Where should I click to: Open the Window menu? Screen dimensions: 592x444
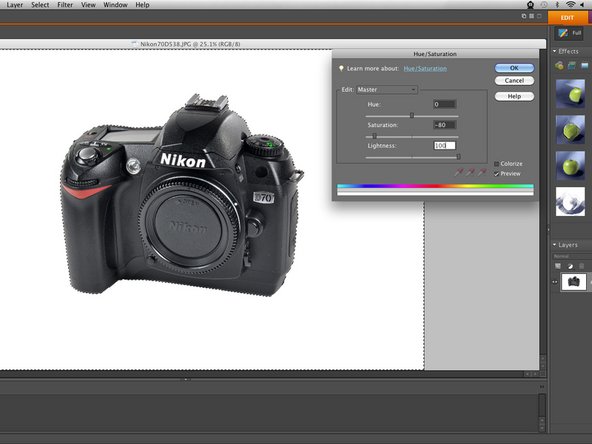tap(115, 5)
